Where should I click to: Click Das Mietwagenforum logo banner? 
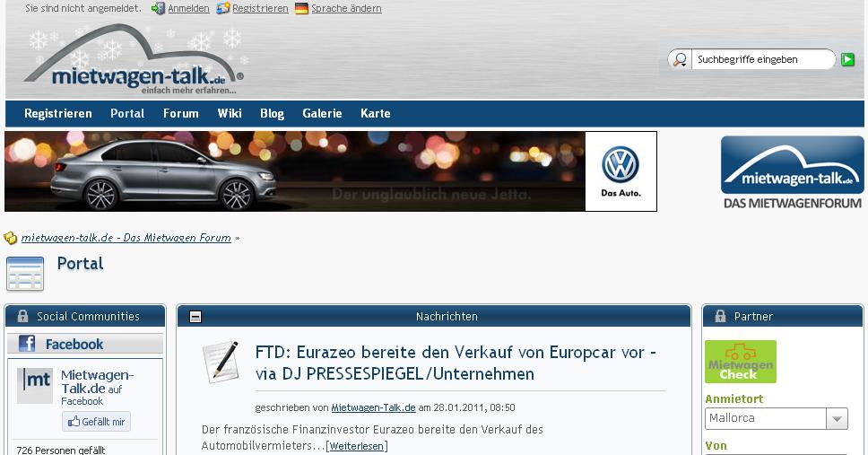coord(792,172)
